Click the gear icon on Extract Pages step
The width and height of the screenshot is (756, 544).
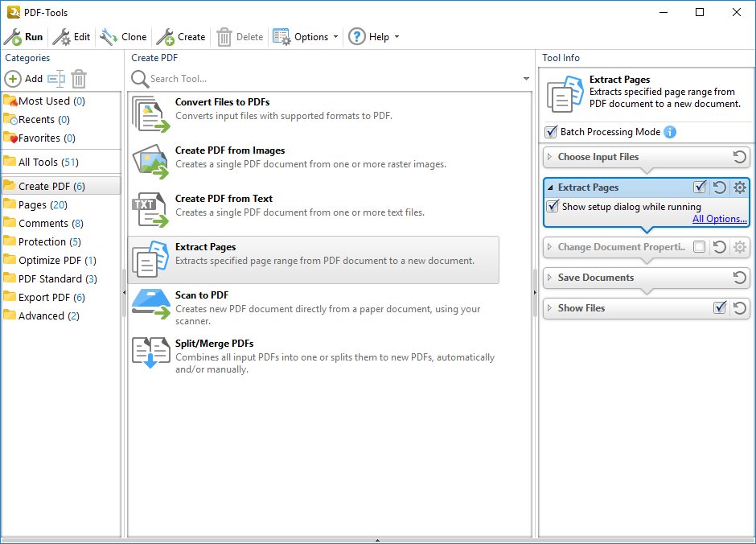(740, 188)
